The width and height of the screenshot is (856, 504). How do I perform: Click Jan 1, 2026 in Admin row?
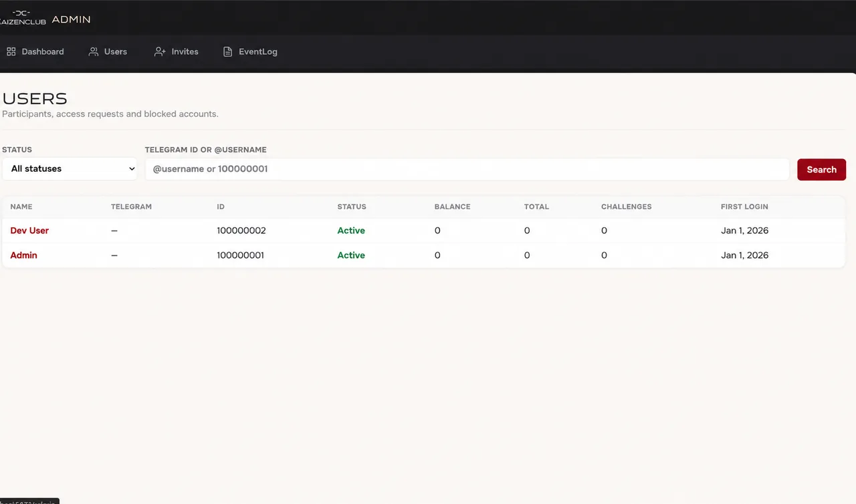point(744,255)
